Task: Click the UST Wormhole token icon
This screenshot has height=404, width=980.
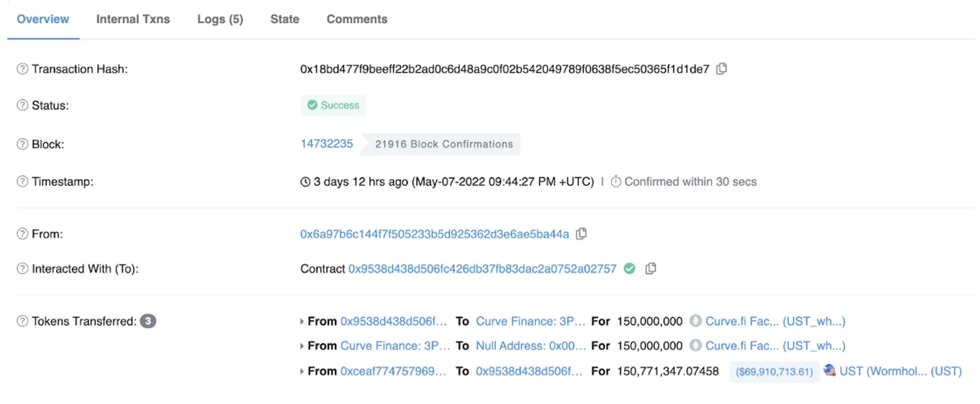Action: [830, 370]
